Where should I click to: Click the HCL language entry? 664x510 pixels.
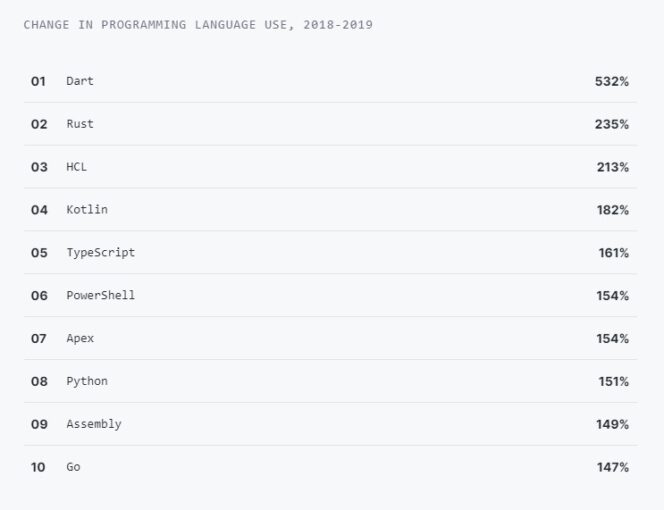pos(77,167)
